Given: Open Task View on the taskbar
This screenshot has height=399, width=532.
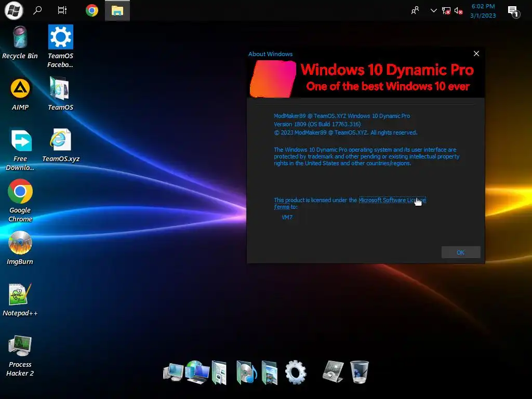Looking at the screenshot, I should [x=62, y=10].
